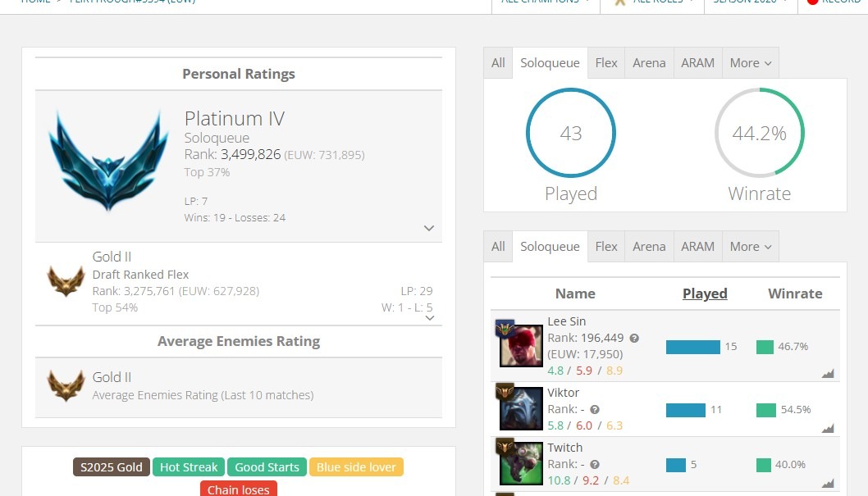Switch to the Arena tab above the champion table
This screenshot has width=868, height=496.
(x=649, y=247)
